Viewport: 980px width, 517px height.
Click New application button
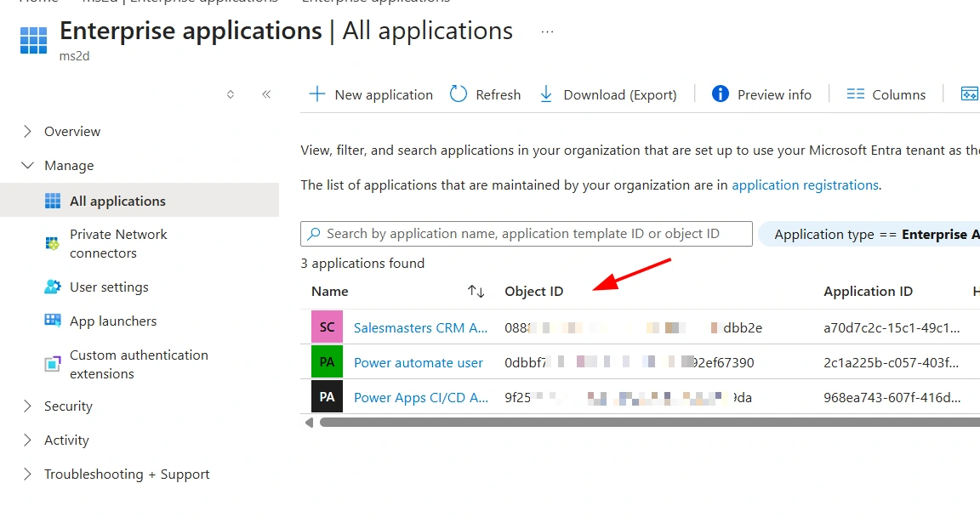[371, 94]
